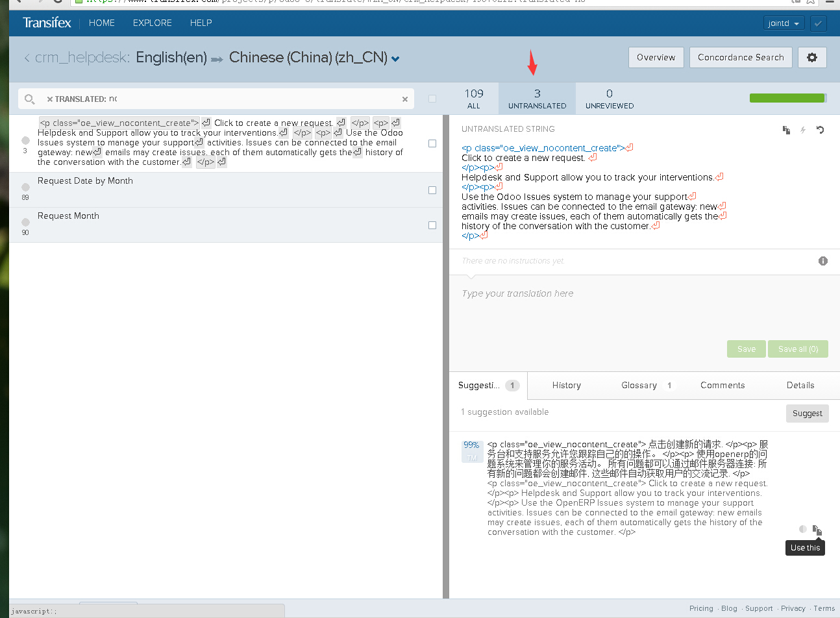The height and width of the screenshot is (618, 840).
Task: Click the Concordance Search button
Action: (x=741, y=57)
